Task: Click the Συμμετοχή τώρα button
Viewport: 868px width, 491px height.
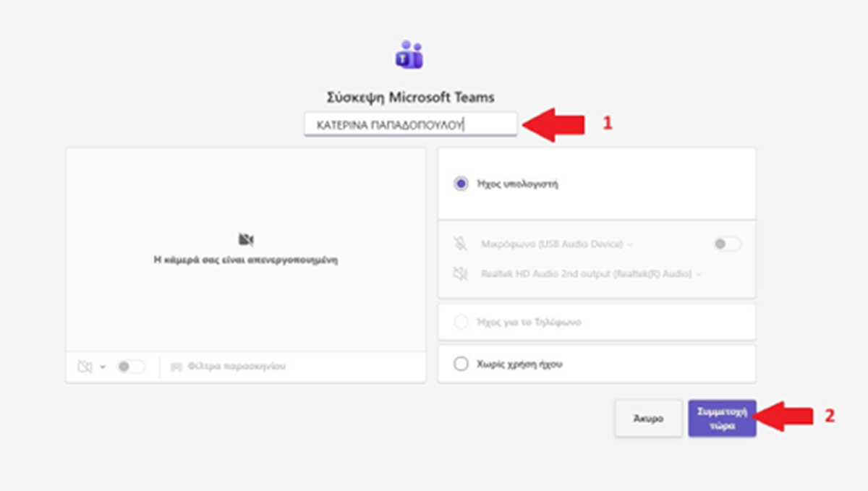Action: tap(721, 419)
